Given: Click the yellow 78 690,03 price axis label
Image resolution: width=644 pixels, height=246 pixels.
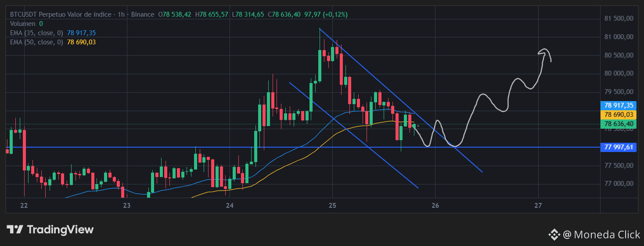Looking at the screenshot, I should [618, 115].
